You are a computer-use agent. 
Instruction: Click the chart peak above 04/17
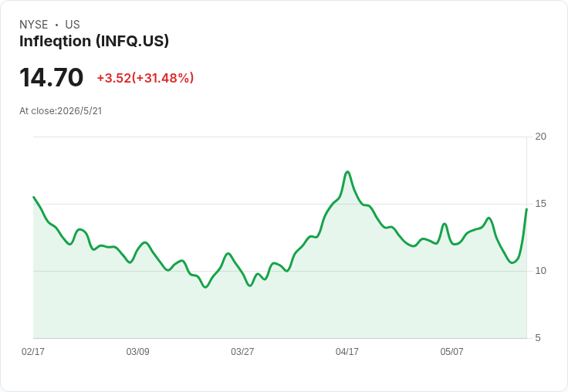[347, 172]
